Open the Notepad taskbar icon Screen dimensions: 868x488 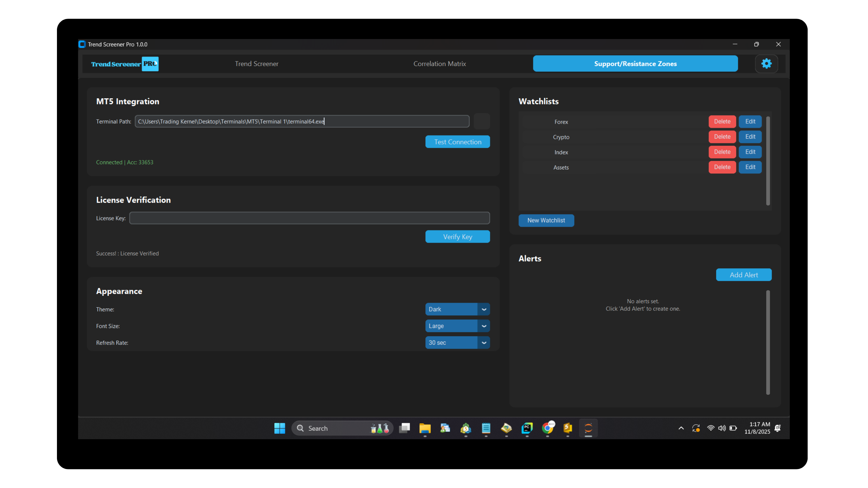486,428
